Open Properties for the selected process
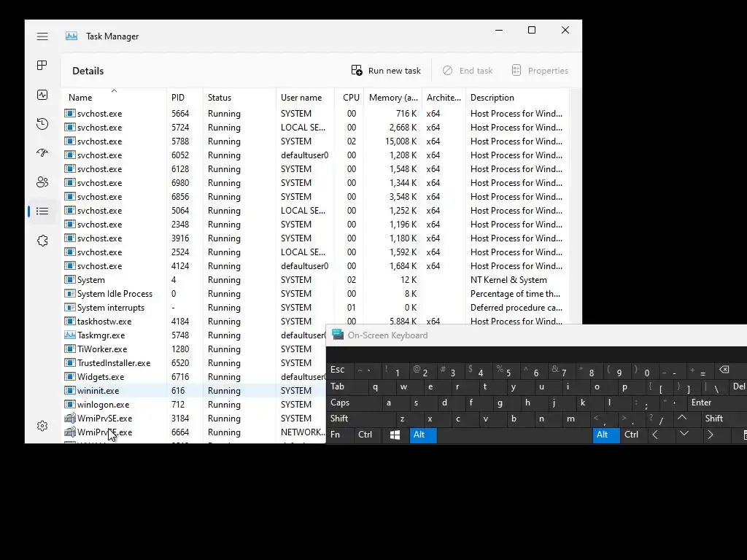This screenshot has width=747, height=560. pyautogui.click(x=540, y=71)
